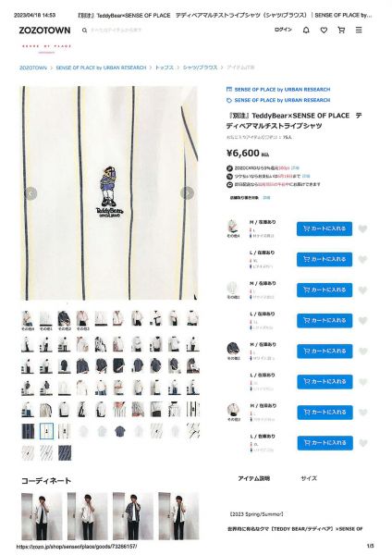
Task: Open the hamburger menu icon
Action: 359,31
